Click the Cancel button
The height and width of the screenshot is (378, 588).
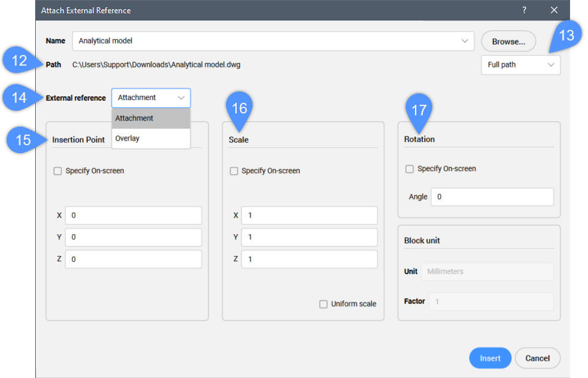pyautogui.click(x=538, y=358)
